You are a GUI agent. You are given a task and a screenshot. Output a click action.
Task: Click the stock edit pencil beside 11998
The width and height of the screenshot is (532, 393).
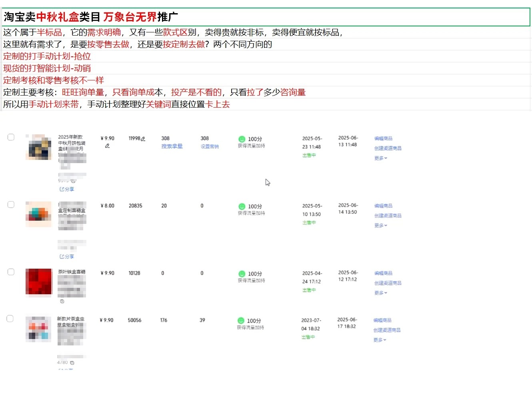point(143,139)
